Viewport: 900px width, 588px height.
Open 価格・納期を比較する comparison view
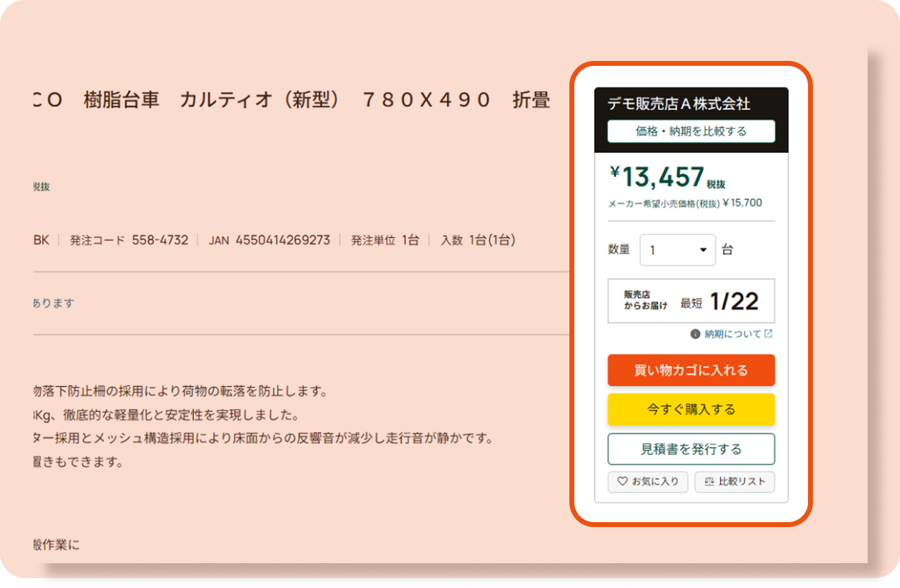pyautogui.click(x=691, y=131)
